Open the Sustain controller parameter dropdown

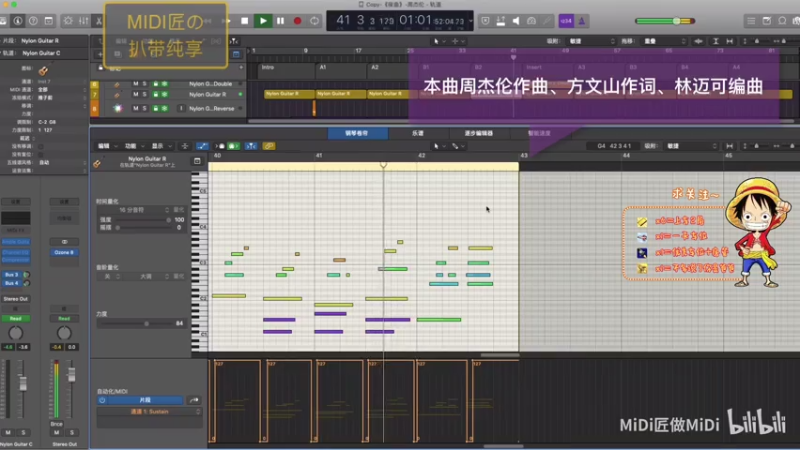[x=149, y=412]
